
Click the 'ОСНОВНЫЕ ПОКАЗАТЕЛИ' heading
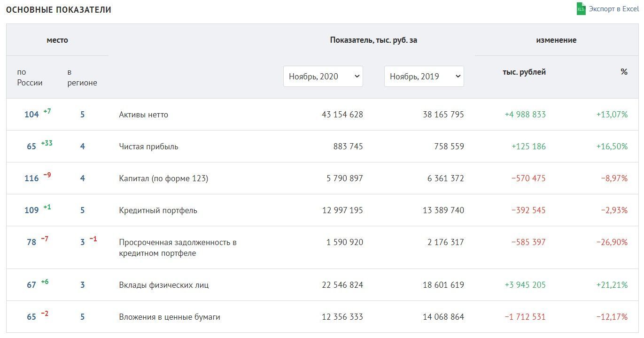click(x=58, y=10)
